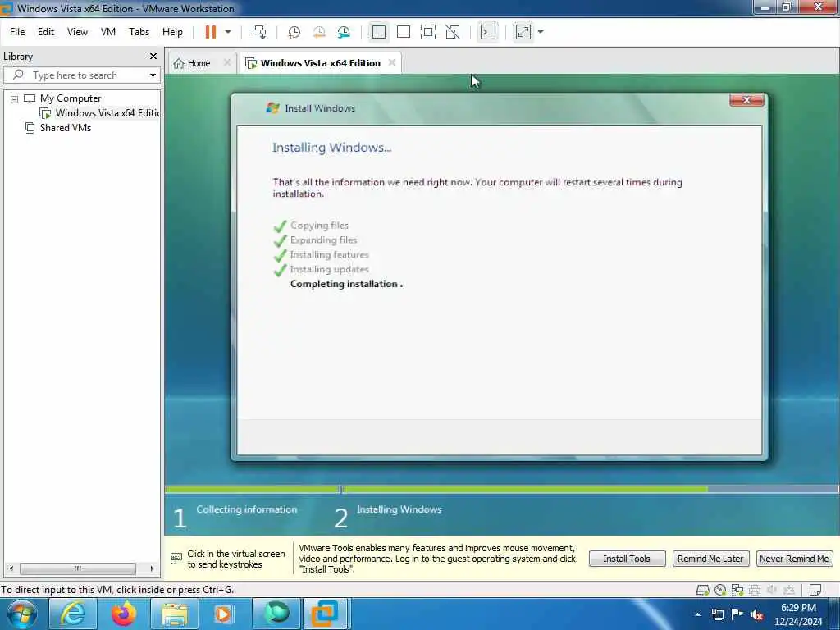Switch to Windows Vista x64 Edition tab
Screen dimensions: 840x630
click(x=320, y=63)
